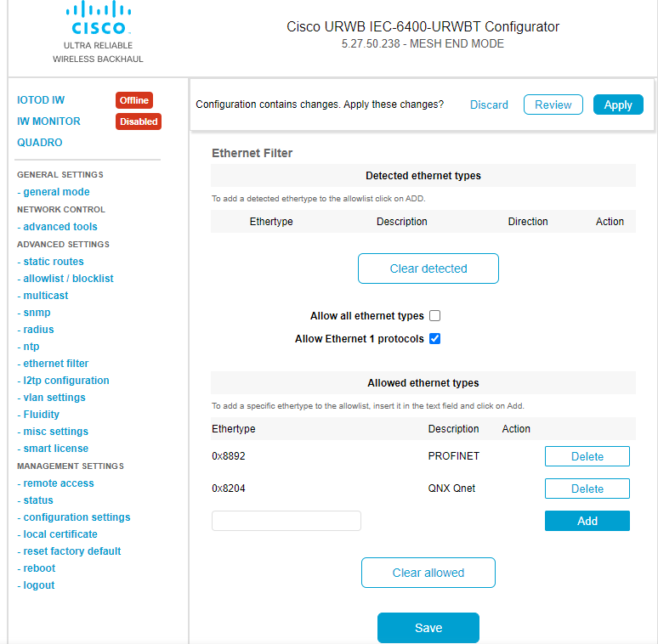Click Clear detected button

coord(428,268)
